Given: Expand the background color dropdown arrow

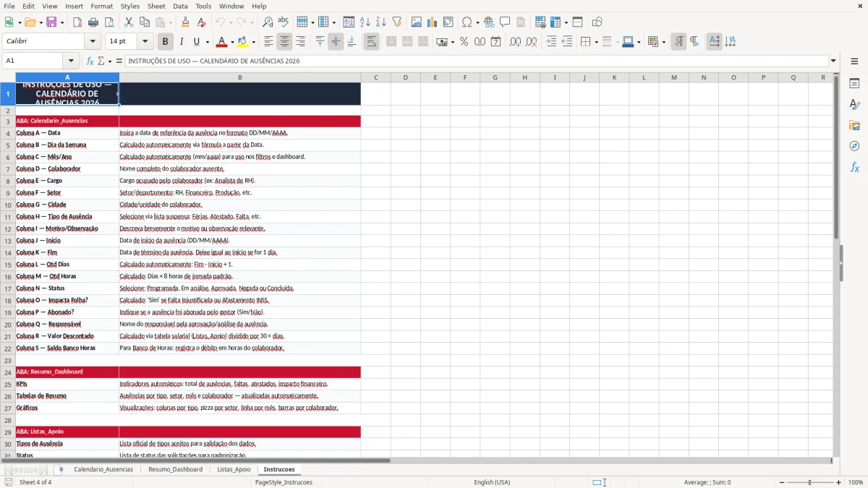Looking at the screenshot, I should click(253, 42).
